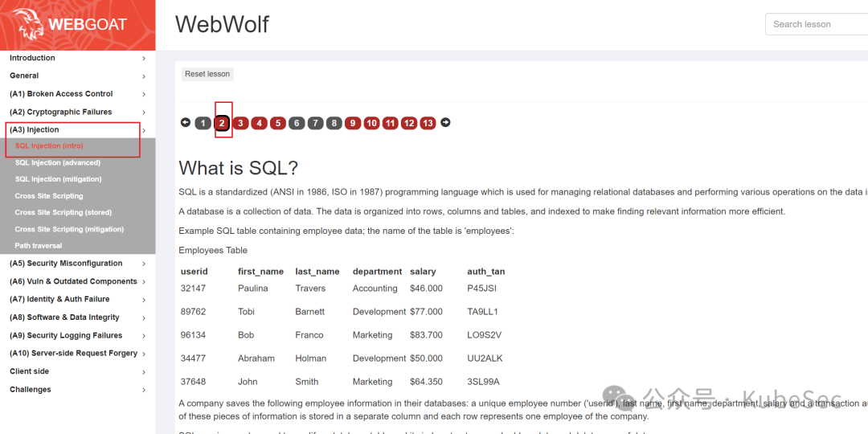Open lesson page 2
The image size is (868, 434).
pos(222,123)
